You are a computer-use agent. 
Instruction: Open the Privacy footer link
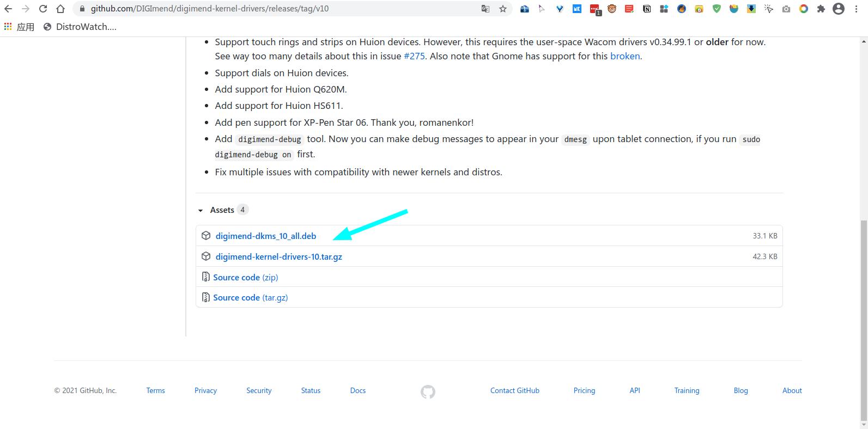[x=205, y=390]
